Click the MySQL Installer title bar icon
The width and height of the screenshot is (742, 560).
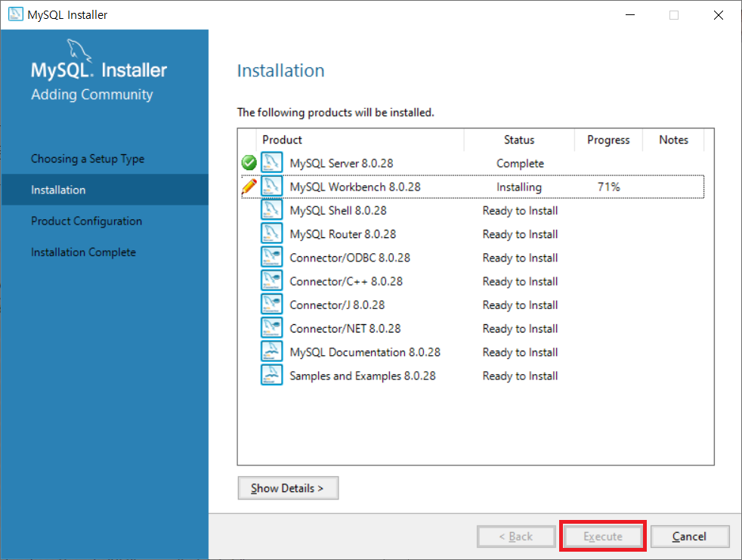point(16,14)
